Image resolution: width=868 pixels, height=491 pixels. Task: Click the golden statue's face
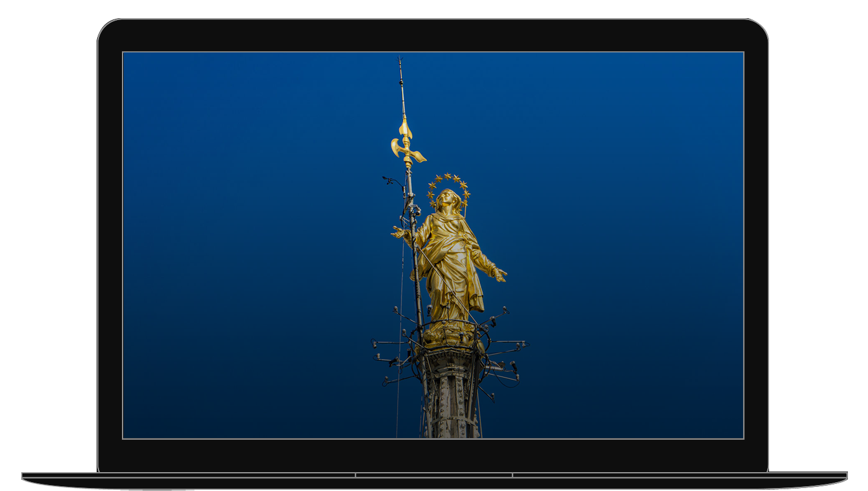tap(447, 197)
